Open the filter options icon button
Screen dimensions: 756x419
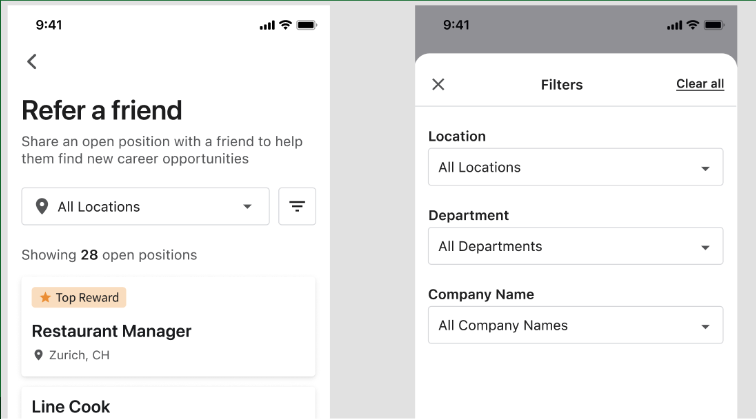297,207
